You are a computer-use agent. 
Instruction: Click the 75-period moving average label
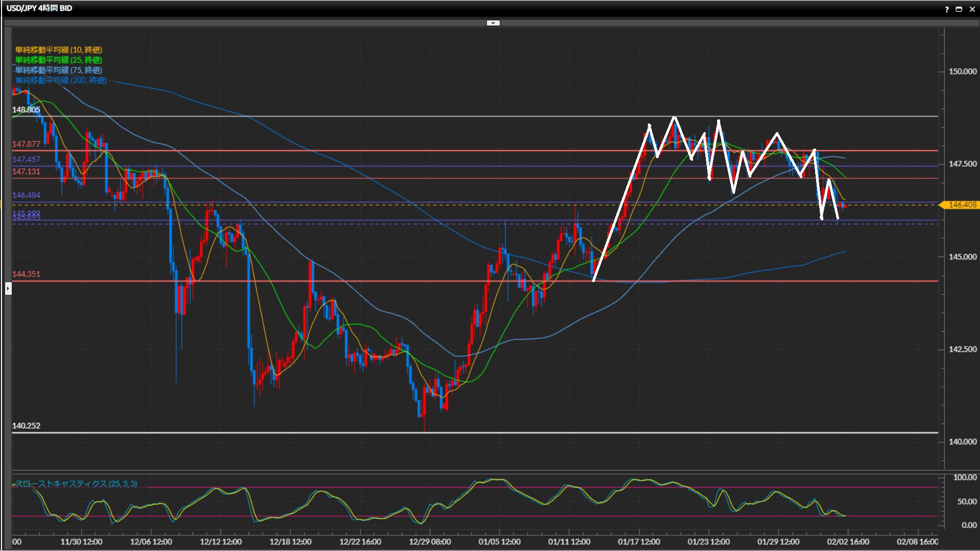(x=58, y=70)
